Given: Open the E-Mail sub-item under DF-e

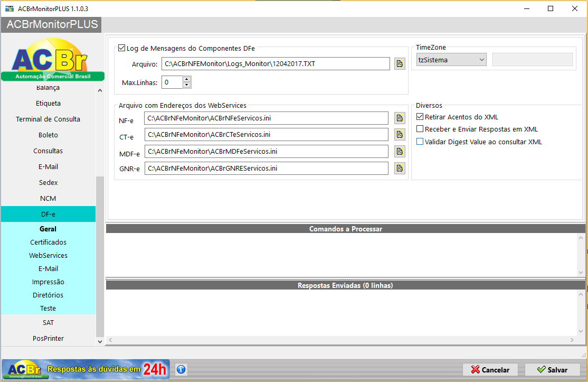Looking at the screenshot, I should [48, 269].
